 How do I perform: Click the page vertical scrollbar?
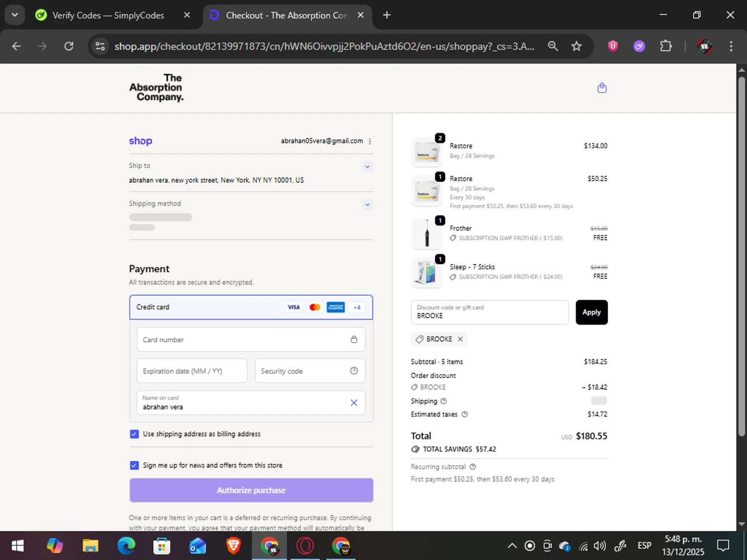742,257
